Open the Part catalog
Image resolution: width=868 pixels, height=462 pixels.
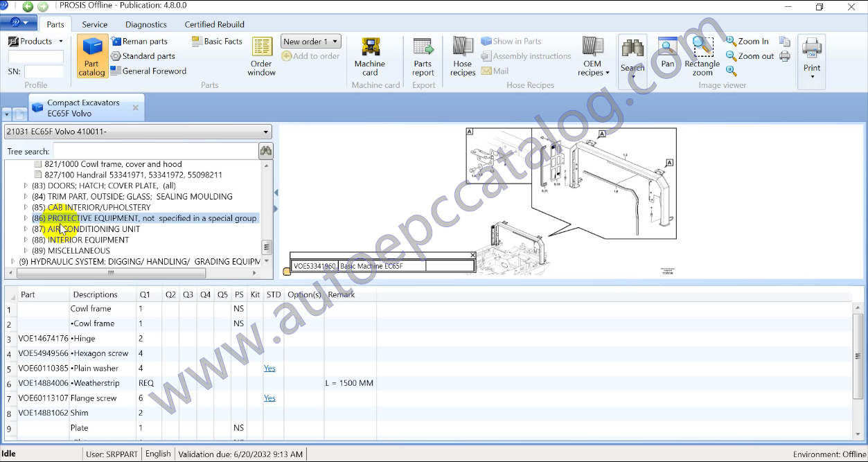pyautogui.click(x=91, y=56)
